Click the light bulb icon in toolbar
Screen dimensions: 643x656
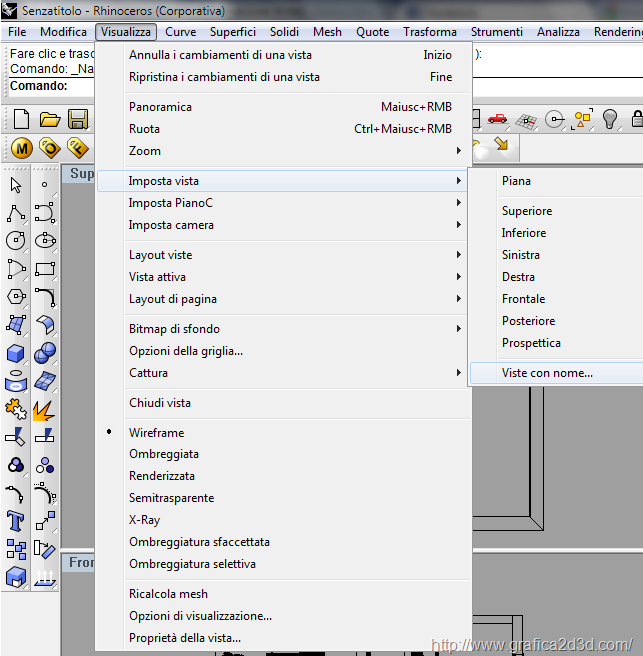[x=610, y=119]
